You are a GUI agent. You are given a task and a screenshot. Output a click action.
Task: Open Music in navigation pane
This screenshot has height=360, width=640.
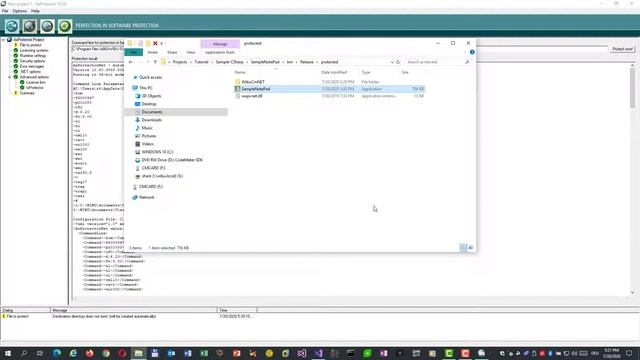147,128
